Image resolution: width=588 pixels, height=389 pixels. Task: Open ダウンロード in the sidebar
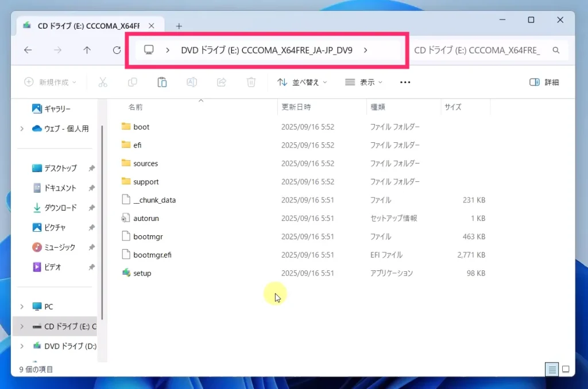click(60, 208)
